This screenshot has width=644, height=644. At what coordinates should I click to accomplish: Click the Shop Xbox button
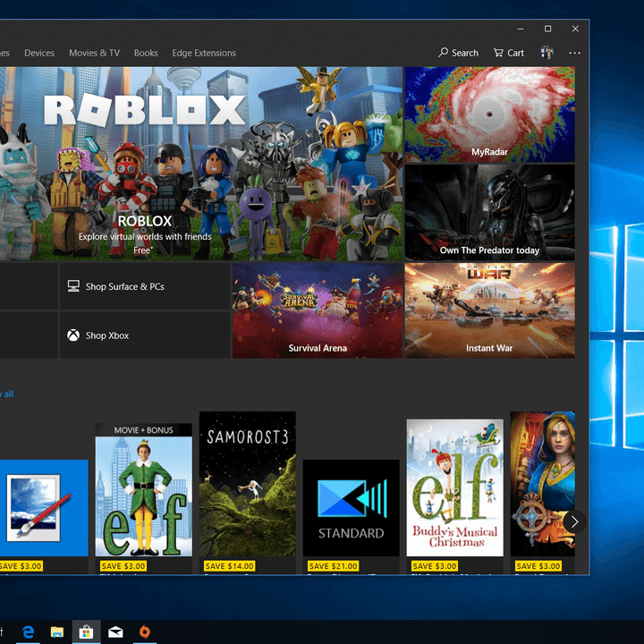tap(145, 335)
